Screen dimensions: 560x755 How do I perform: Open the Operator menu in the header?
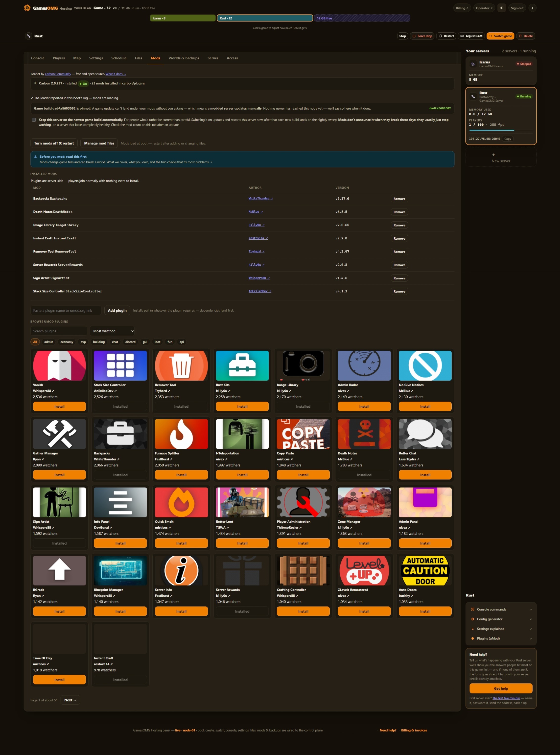[484, 8]
